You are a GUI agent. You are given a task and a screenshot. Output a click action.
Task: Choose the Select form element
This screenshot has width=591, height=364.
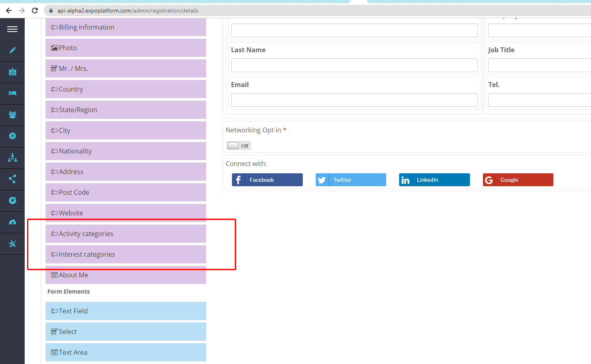pos(125,332)
